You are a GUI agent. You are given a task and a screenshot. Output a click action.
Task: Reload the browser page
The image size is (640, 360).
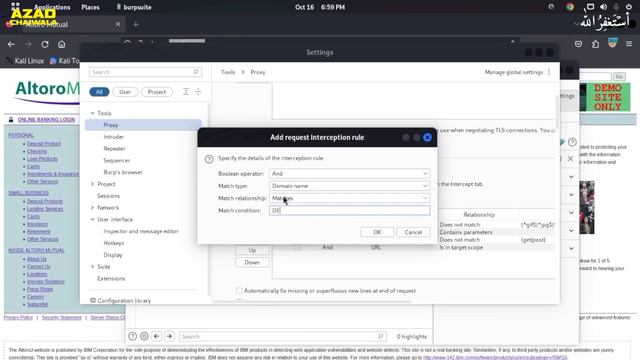[x=45, y=44]
